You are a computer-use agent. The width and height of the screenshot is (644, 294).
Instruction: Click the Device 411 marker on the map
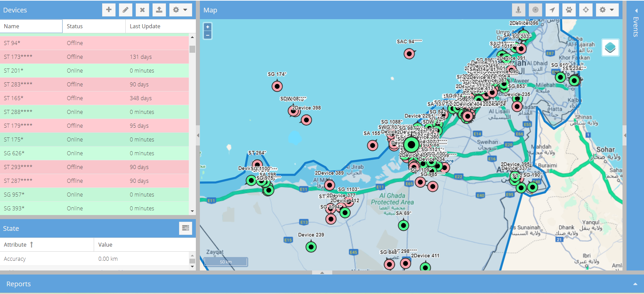tap(425, 267)
